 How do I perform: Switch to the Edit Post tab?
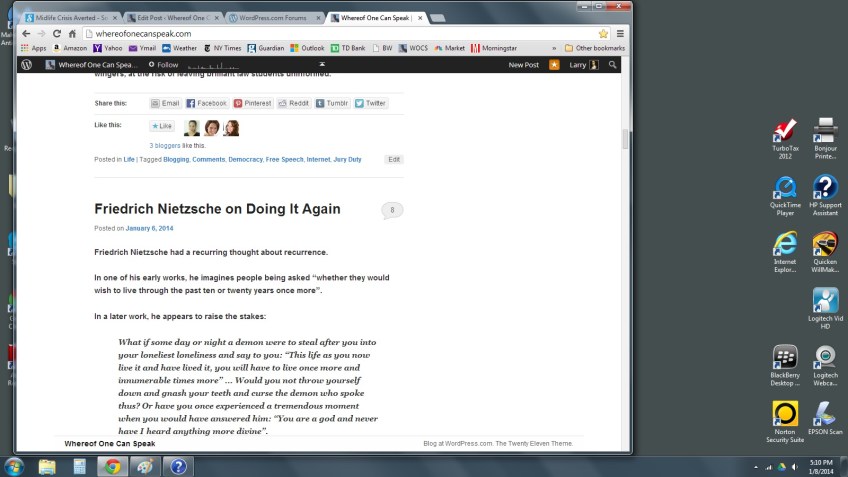click(171, 18)
